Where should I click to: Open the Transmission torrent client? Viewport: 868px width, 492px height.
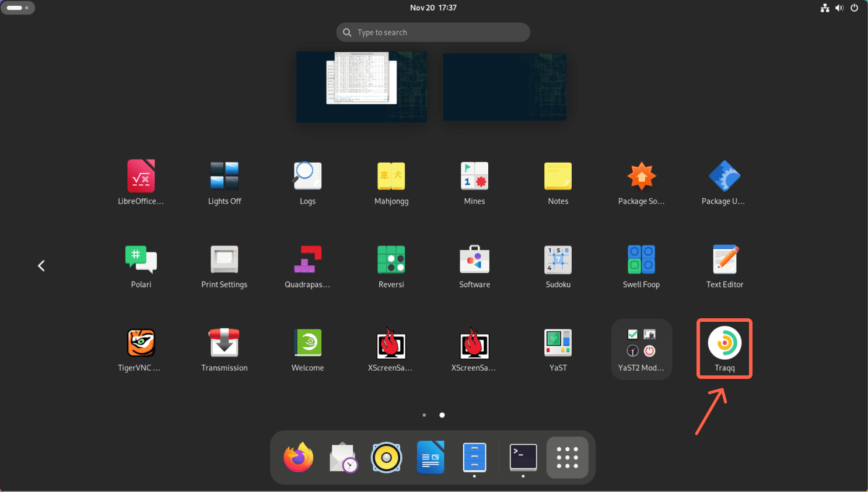225,343
